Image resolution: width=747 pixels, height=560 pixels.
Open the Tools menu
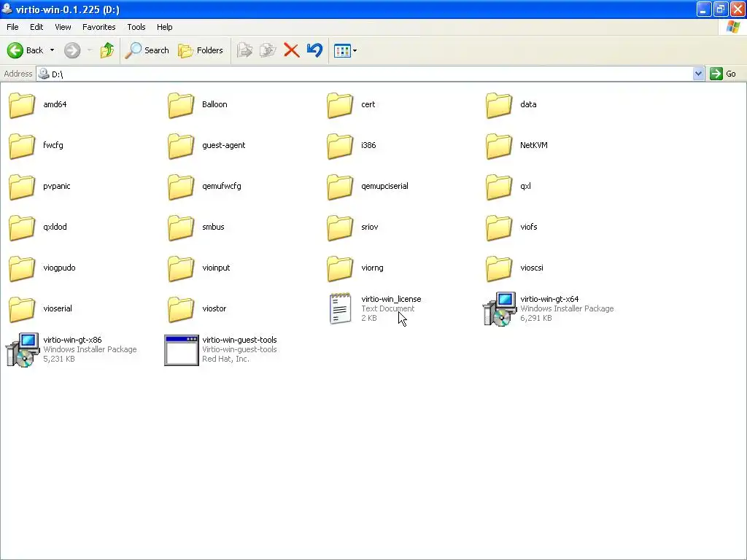[x=136, y=27]
